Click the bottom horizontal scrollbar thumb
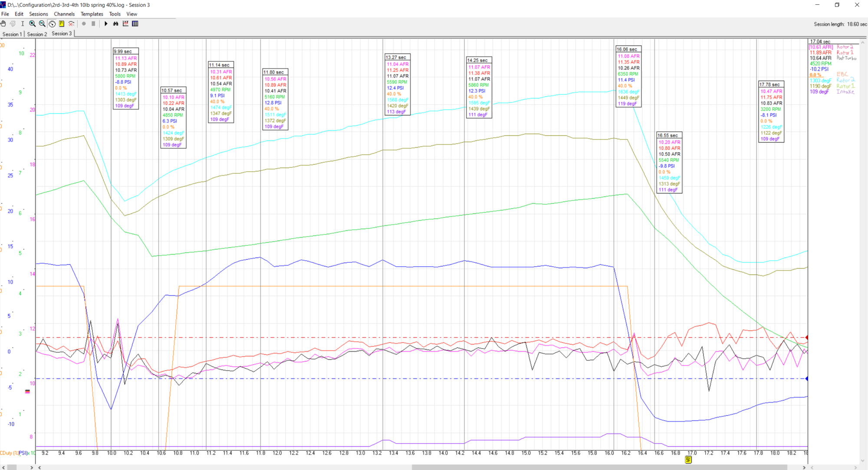Screen dimensions: 868x470 tap(599, 467)
